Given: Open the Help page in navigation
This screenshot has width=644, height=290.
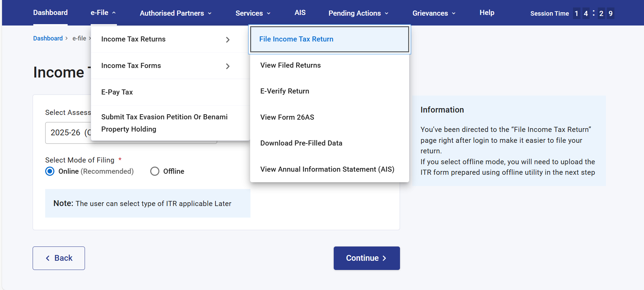Looking at the screenshot, I should coord(487,13).
